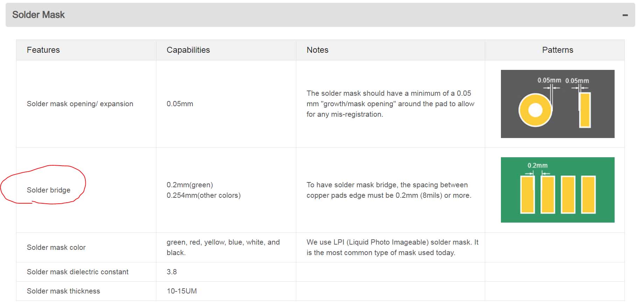
Task: Click the 0.05mm capability value
Action: pos(180,104)
